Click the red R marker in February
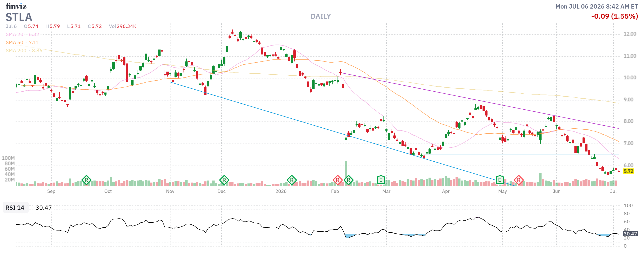Image resolution: width=644 pixels, height=253 pixels. coord(338,180)
